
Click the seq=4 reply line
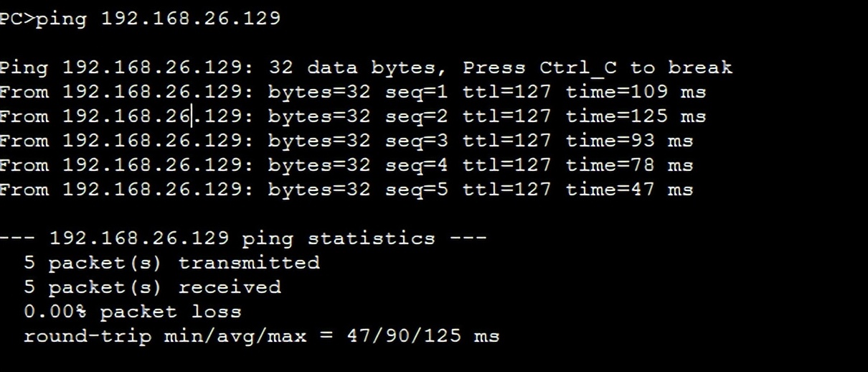(346, 165)
